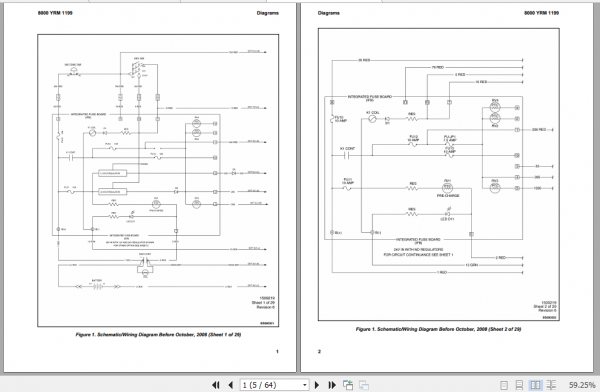Click the next view navigation icon (greyed)
Image resolution: width=600 pixels, height=392 pixels.
[364, 385]
